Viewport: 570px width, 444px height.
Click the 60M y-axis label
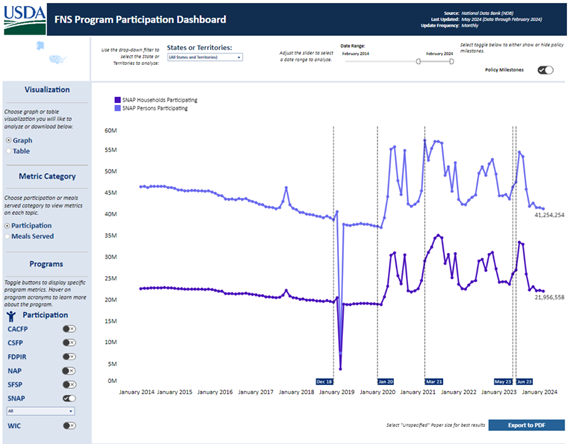[111, 131]
